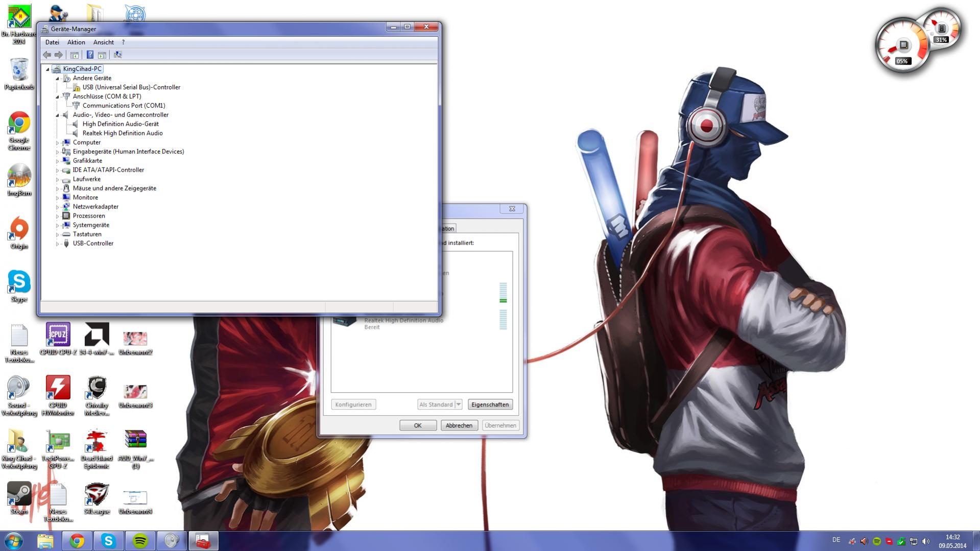980x551 pixels.
Task: Expand the USB-Controller category
Action: tap(57, 244)
